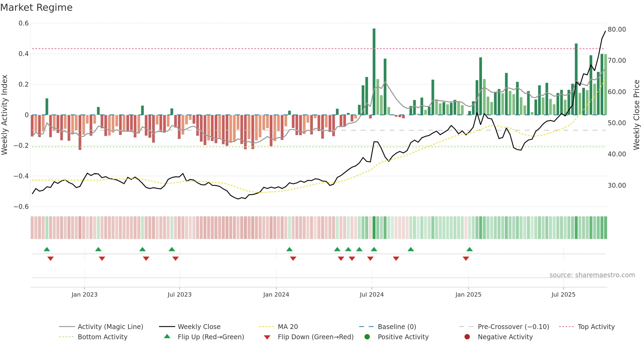Screen dimensions: 644x362
Task: Click the Weekly Close Price axis title
Action: (636, 115)
